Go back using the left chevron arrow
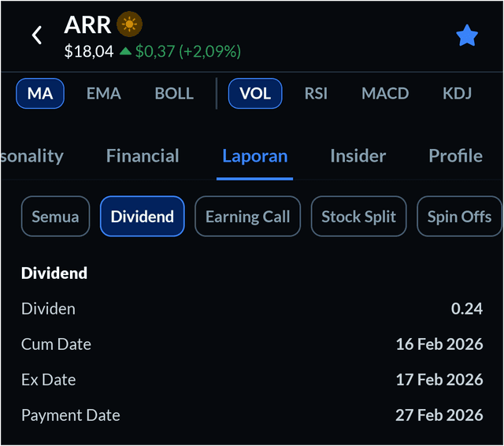This screenshot has height=446, width=504. (37, 35)
